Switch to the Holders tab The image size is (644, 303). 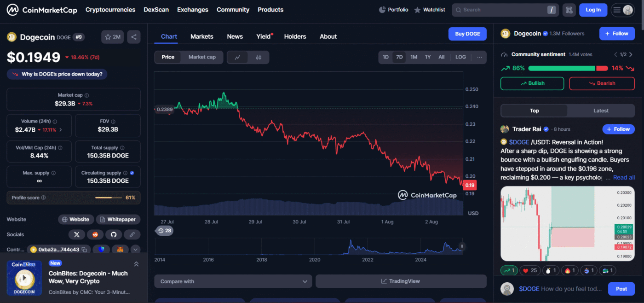[295, 36]
